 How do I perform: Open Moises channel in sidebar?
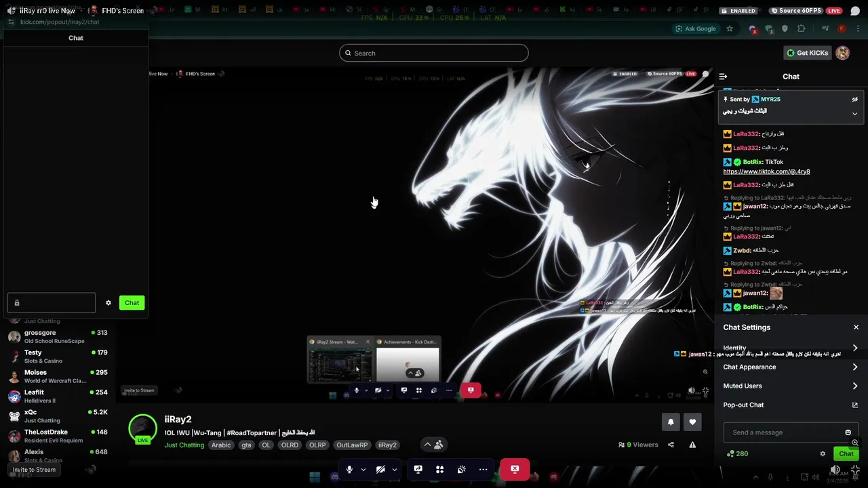click(x=58, y=376)
